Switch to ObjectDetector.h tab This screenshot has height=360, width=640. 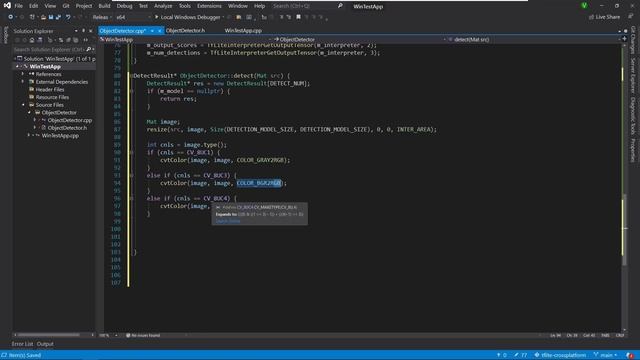185,31
